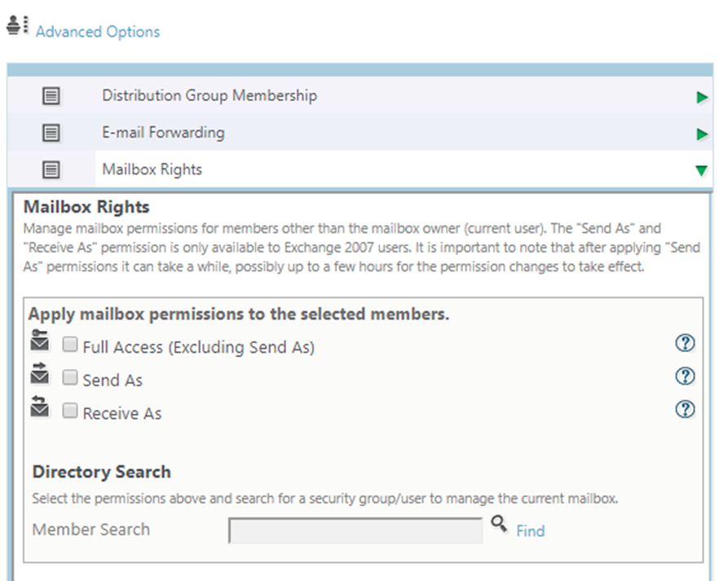Click the Mailbox Rights list icon
728x581 pixels.
[51, 169]
